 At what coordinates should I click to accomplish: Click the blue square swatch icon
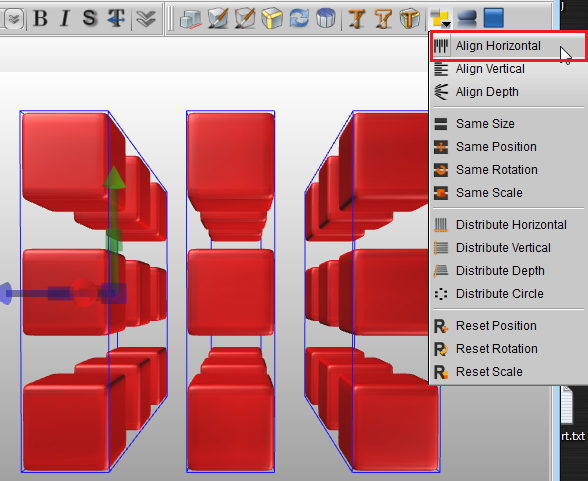pos(494,18)
